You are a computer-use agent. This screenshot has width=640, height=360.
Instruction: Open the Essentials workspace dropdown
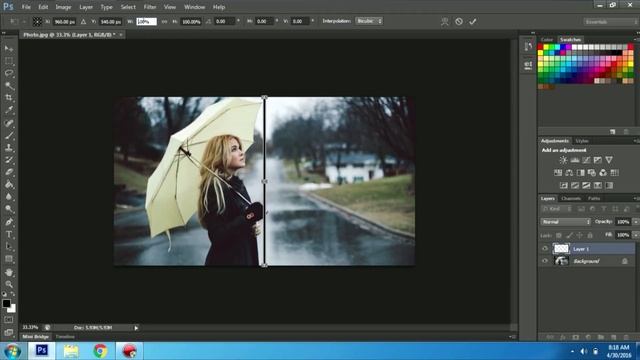click(611, 21)
